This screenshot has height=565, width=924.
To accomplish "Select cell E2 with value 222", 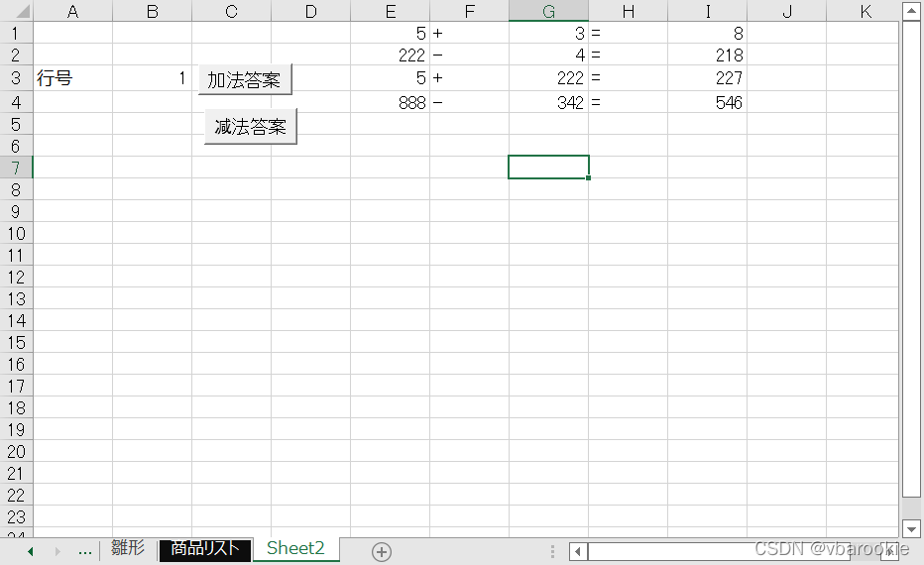I will tap(390, 55).
